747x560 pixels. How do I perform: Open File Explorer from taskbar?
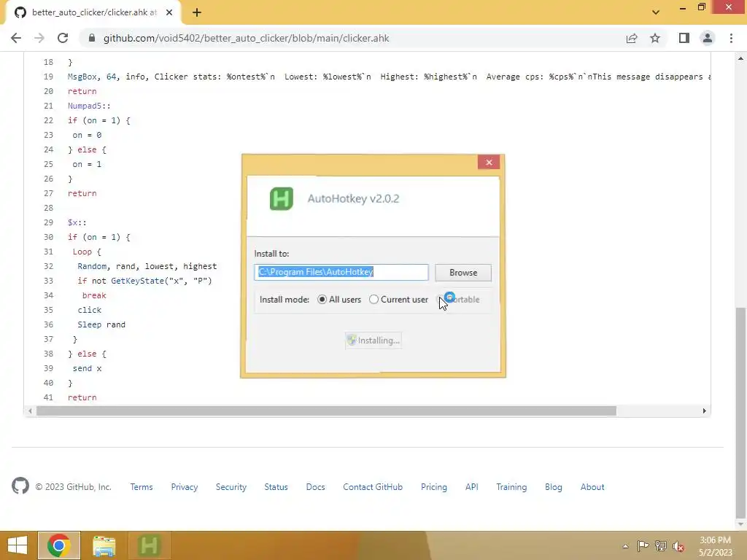[104, 545]
